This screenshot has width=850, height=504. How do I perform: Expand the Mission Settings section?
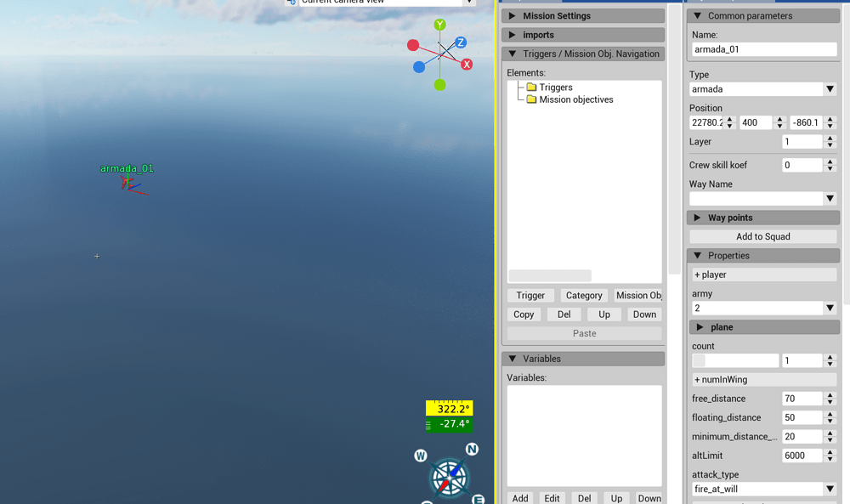[x=583, y=15]
